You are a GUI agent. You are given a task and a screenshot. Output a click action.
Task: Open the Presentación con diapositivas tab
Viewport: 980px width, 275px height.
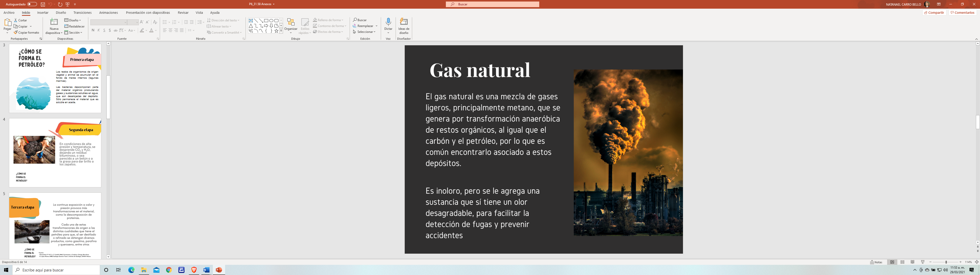[x=148, y=12]
